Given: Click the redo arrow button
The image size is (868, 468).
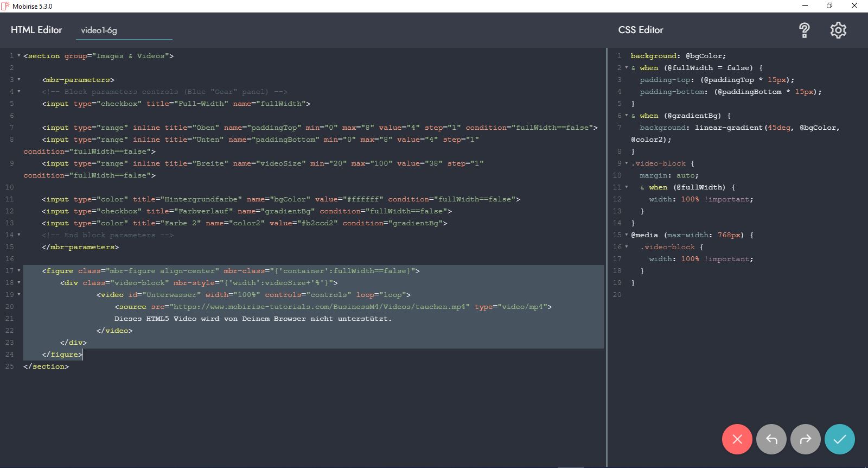Looking at the screenshot, I should (806, 439).
